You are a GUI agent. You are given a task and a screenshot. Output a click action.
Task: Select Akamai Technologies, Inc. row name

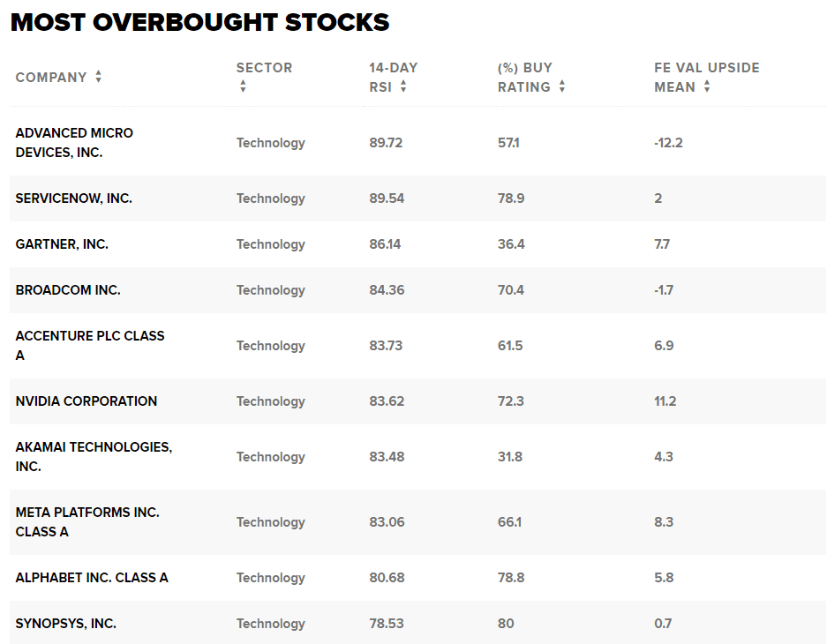click(94, 456)
